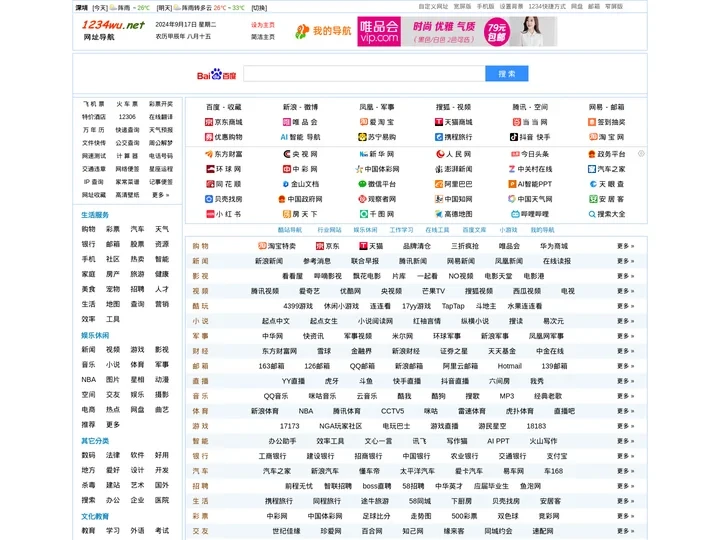Click the 东方财富 icon

click(209, 154)
